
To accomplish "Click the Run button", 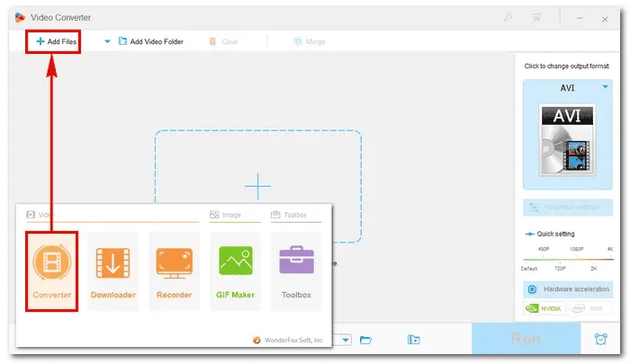I will point(526,339).
